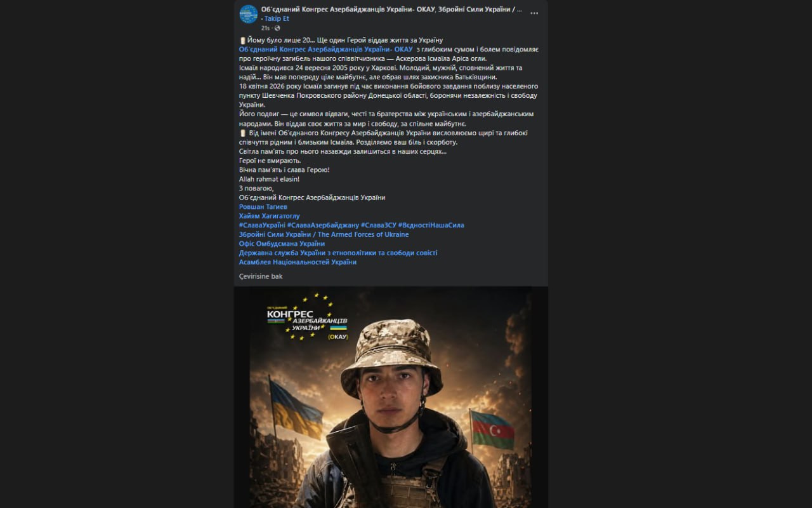
Task: Open the three-dot post options menu
Action: (x=535, y=13)
